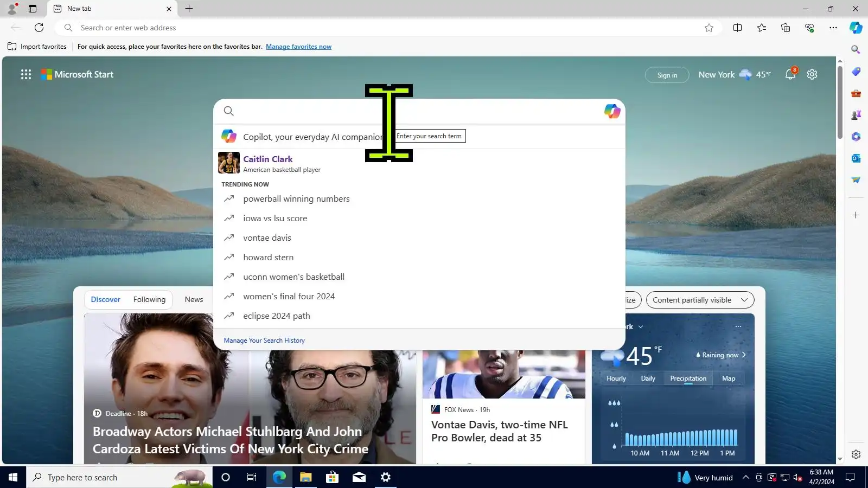Image resolution: width=868 pixels, height=488 pixels.
Task: Select trending search iowa vs lsu score
Action: point(419,219)
